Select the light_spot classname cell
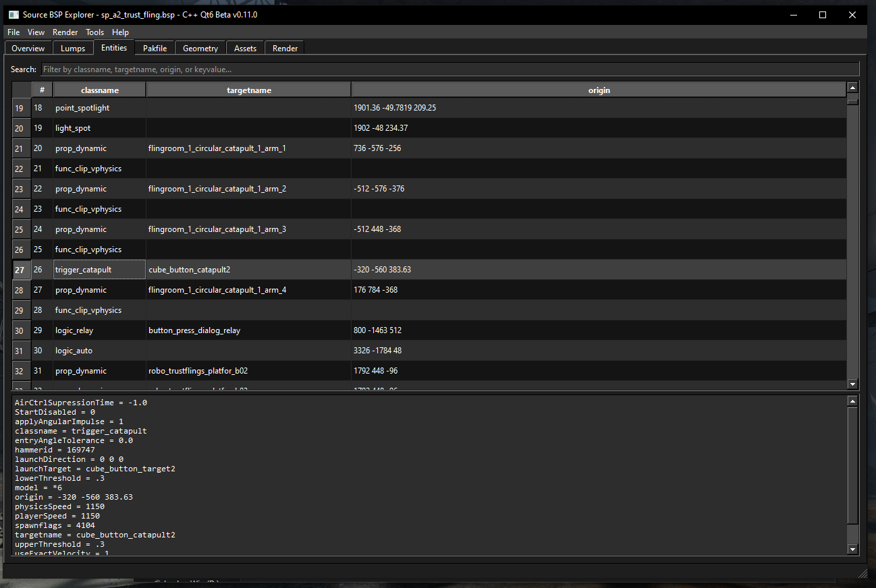This screenshot has height=588, width=876. pos(100,128)
